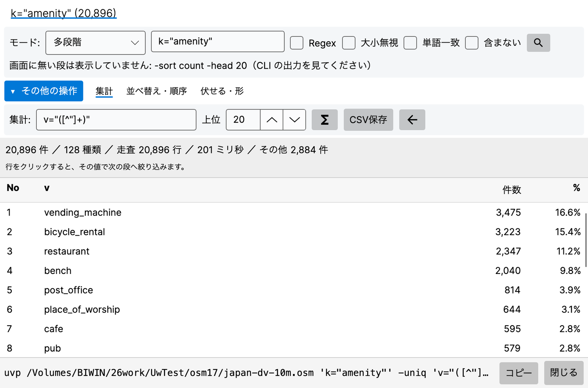
Task: Filter by the bench row
Action: pos(294,271)
